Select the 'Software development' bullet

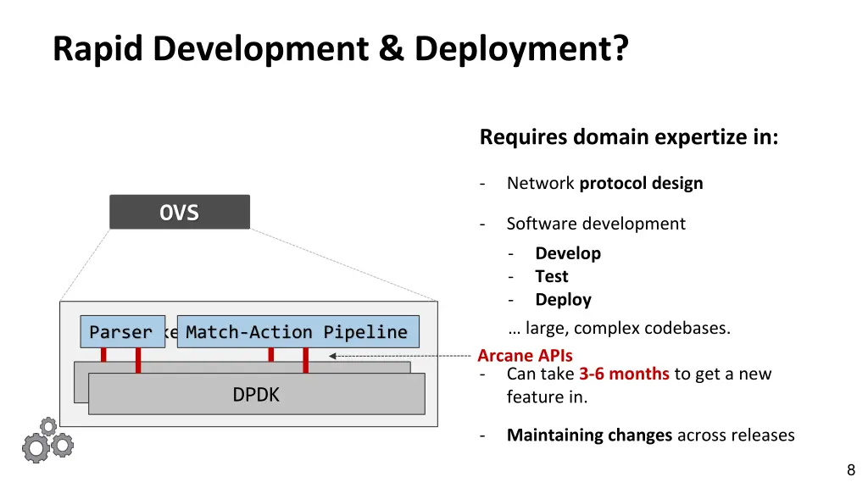596,224
